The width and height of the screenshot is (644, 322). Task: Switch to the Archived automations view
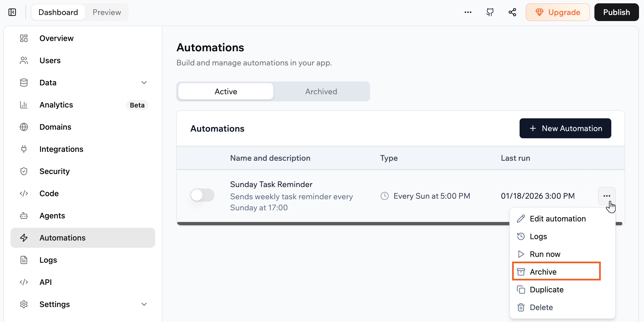tap(321, 91)
